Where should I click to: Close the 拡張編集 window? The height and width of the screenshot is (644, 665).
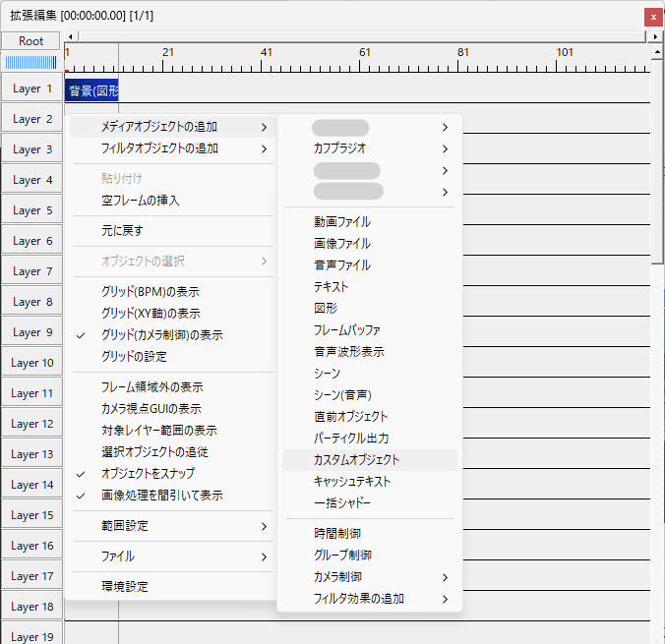pyautogui.click(x=653, y=18)
